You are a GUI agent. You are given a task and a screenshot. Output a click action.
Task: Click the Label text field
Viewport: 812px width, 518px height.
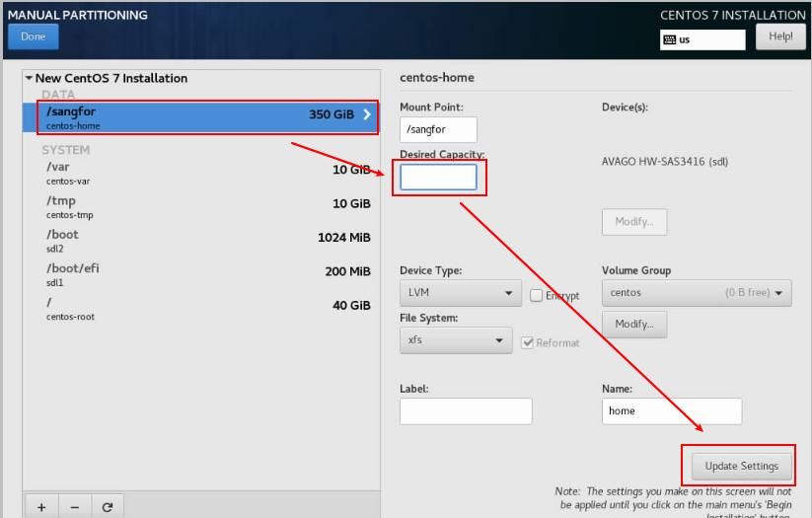point(466,410)
